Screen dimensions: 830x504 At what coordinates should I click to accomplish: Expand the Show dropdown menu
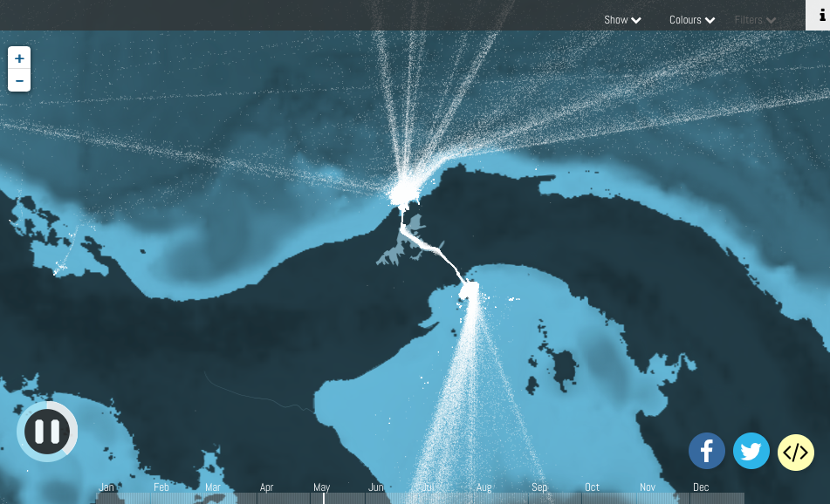(x=622, y=20)
